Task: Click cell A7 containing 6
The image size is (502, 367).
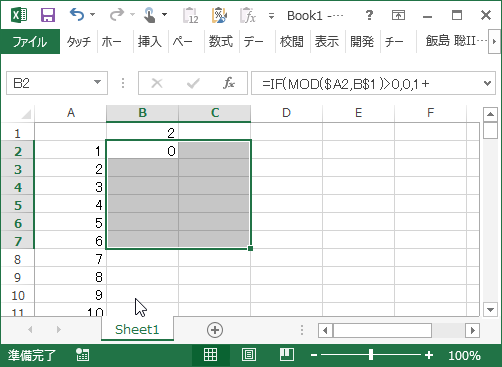Action: click(x=71, y=240)
